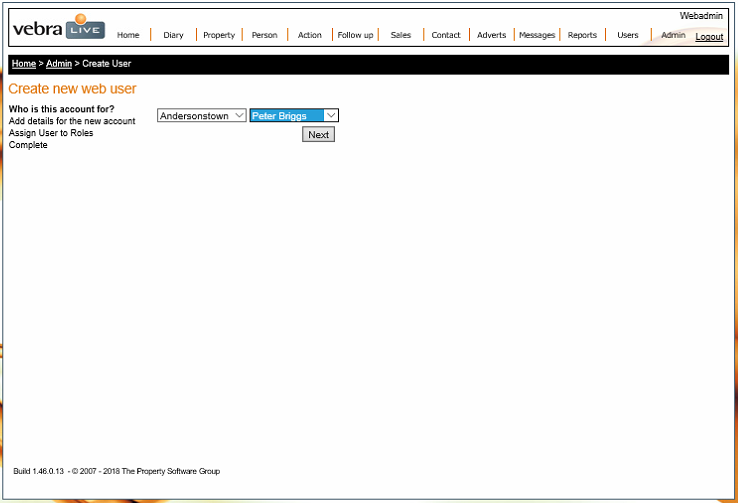Click the 'Complete' step text
Viewport: 738px width, 503px height.
28,145
